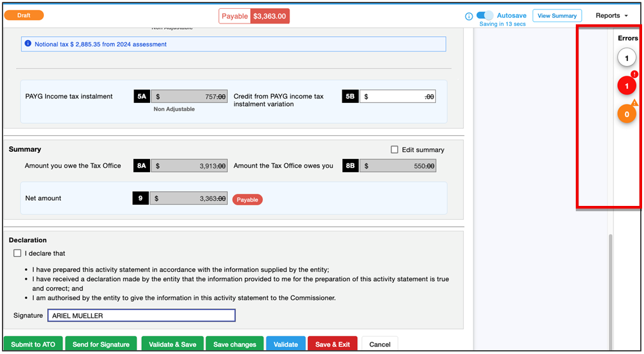Tick the I declare that checkbox
The image size is (644, 354).
[x=17, y=253]
